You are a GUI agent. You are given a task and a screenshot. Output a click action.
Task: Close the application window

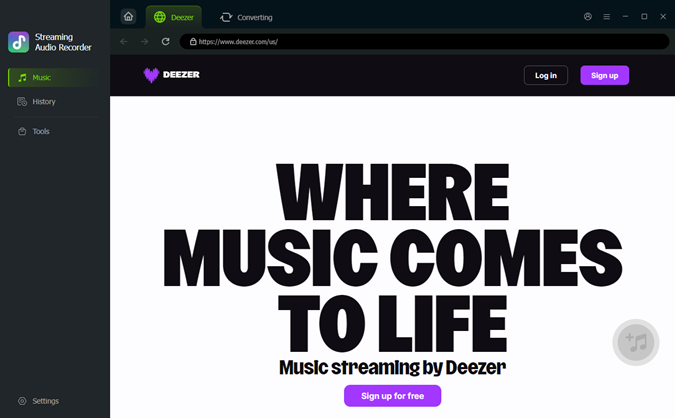tap(663, 16)
